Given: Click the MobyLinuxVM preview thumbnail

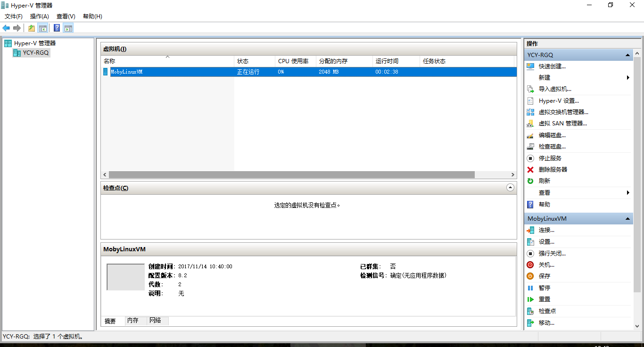Looking at the screenshot, I should [125, 277].
